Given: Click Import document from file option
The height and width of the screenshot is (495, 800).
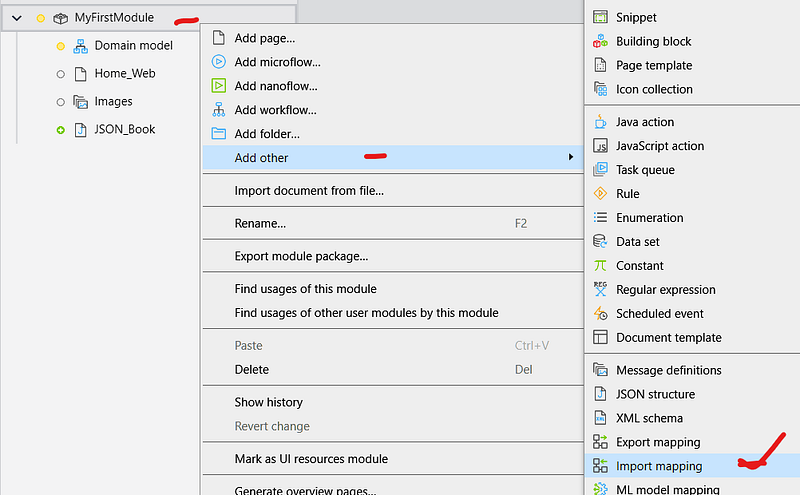Looking at the screenshot, I should 309,191.
